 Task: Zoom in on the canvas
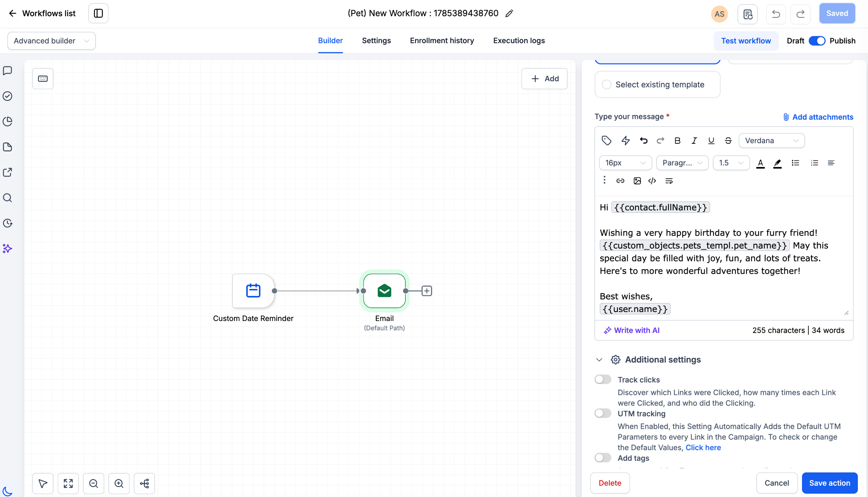point(119,483)
